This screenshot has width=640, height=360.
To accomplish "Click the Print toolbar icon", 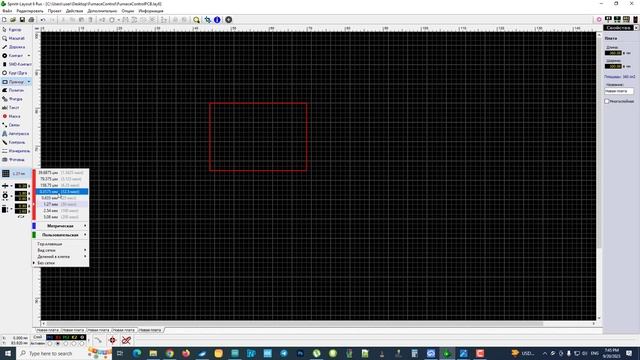I will 31,20.
